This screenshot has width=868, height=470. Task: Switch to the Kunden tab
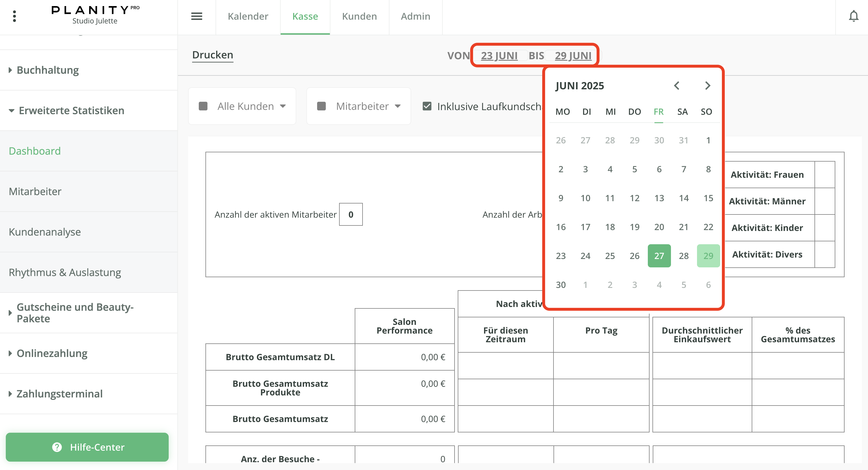tap(359, 16)
